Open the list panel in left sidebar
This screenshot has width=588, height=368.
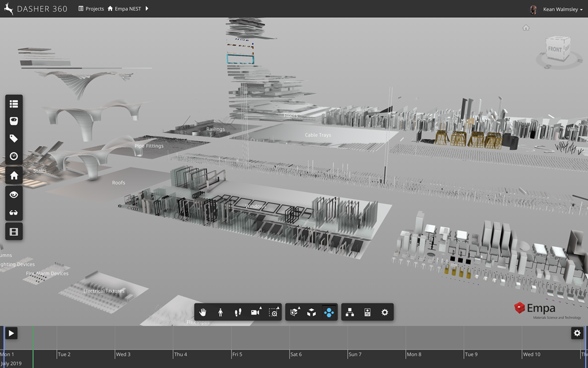tap(14, 104)
